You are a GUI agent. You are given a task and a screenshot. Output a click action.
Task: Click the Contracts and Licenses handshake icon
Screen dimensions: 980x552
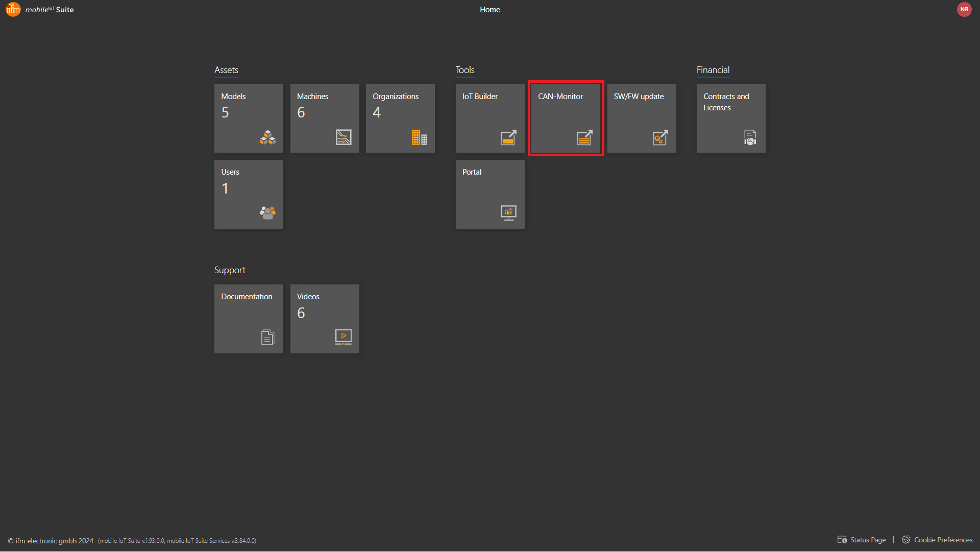coord(750,137)
